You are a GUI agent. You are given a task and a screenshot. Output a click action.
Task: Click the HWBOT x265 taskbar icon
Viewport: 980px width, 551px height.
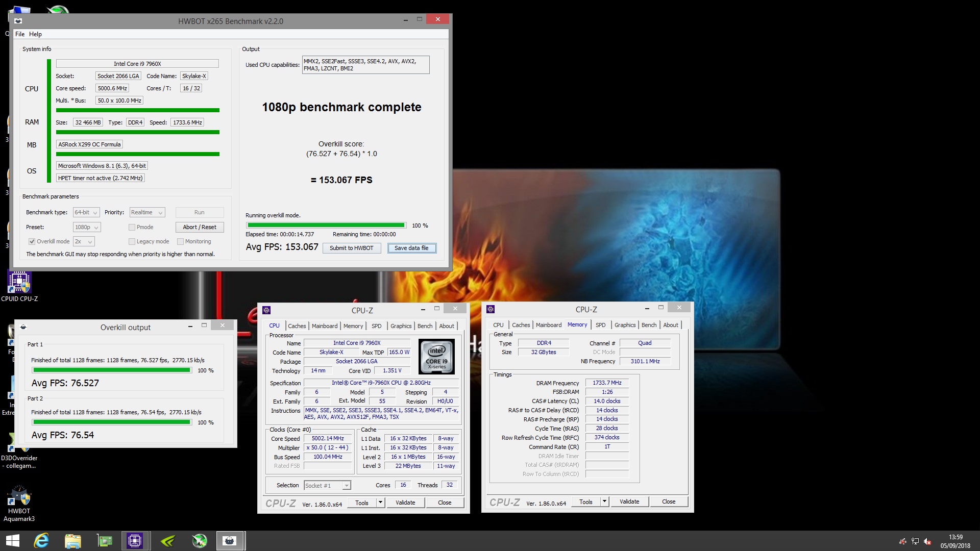(x=230, y=541)
